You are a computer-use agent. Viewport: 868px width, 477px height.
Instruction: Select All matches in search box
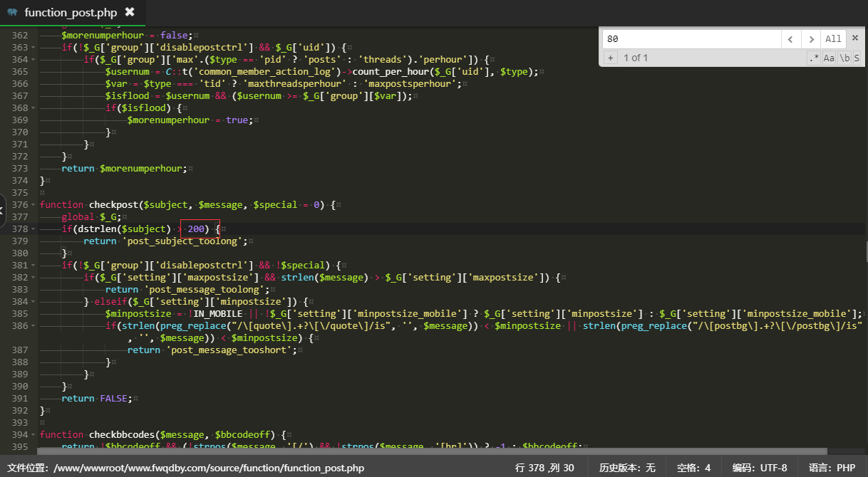[832, 38]
